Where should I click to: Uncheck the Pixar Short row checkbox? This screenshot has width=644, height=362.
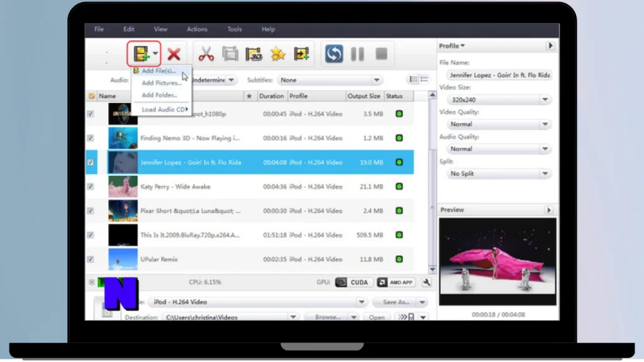click(91, 211)
